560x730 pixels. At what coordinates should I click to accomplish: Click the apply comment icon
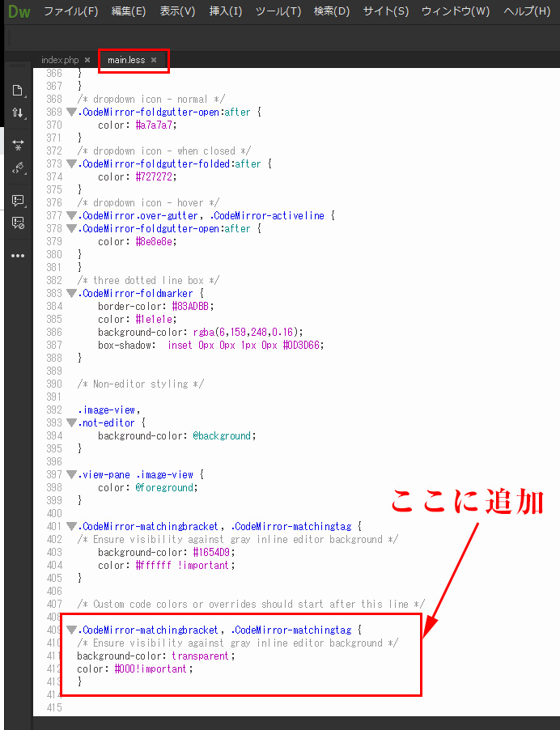click(x=18, y=201)
